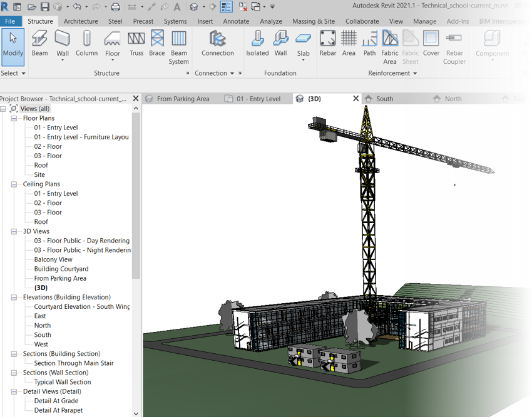Switch to the 01 - Entry Level view tab
532x417 pixels.
(258, 99)
